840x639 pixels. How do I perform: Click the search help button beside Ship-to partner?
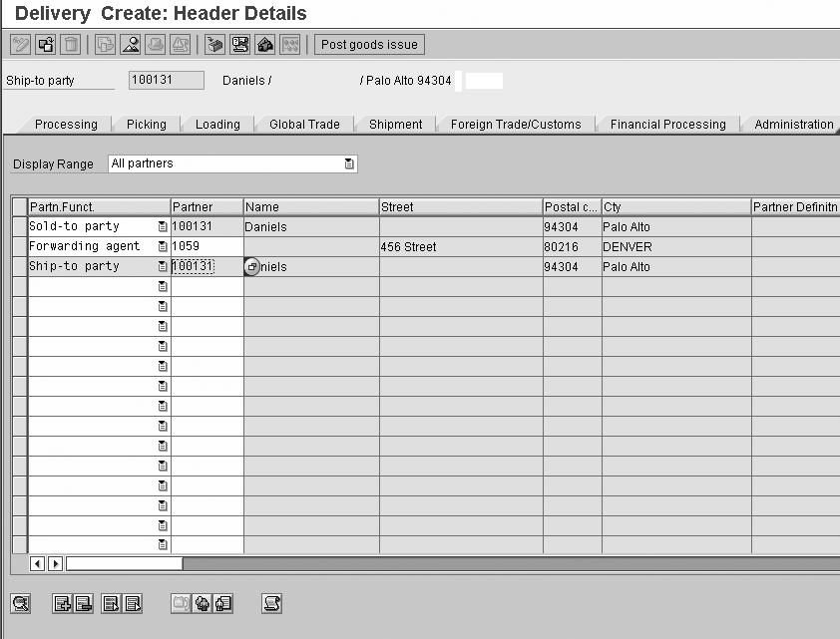(251, 266)
